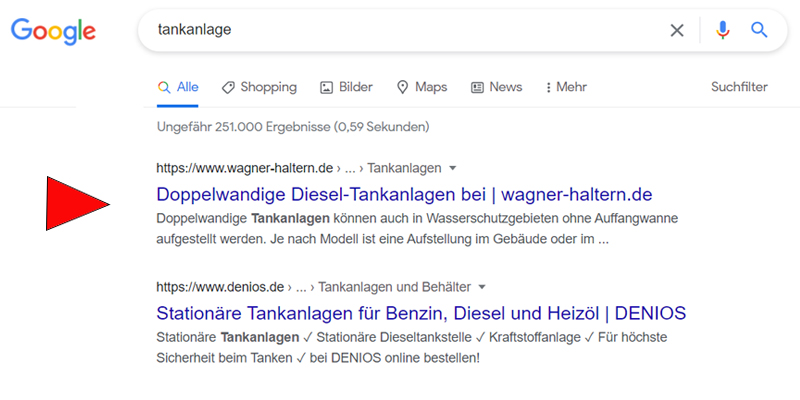Click the wagner-haltern snippet about Wasserschutzgebieten
The image size is (800, 400).
click(x=417, y=229)
